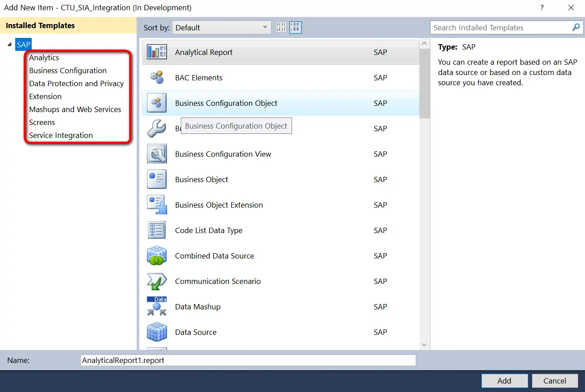This screenshot has width=585, height=392.
Task: Open Service Integration category
Action: pyautogui.click(x=61, y=135)
